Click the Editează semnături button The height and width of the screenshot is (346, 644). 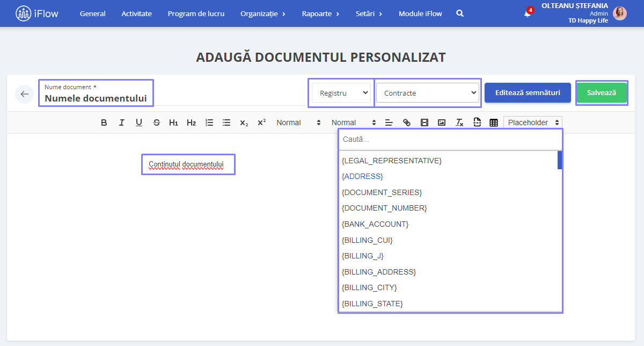[528, 92]
